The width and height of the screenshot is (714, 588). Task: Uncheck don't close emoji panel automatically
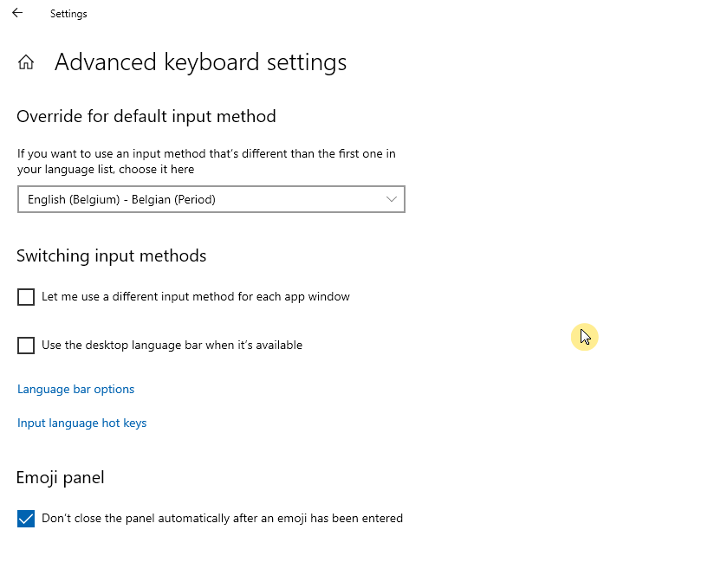[25, 518]
